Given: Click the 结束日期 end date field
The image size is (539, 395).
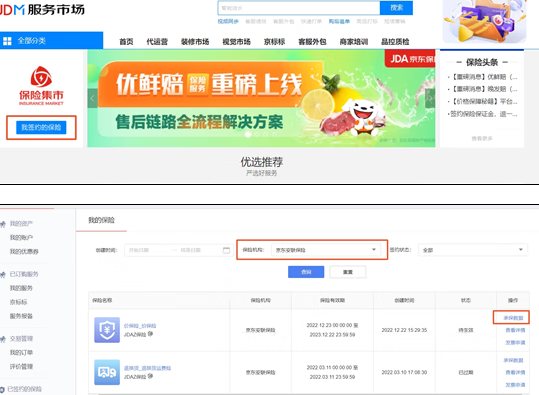Looking at the screenshot, I should [x=190, y=250].
